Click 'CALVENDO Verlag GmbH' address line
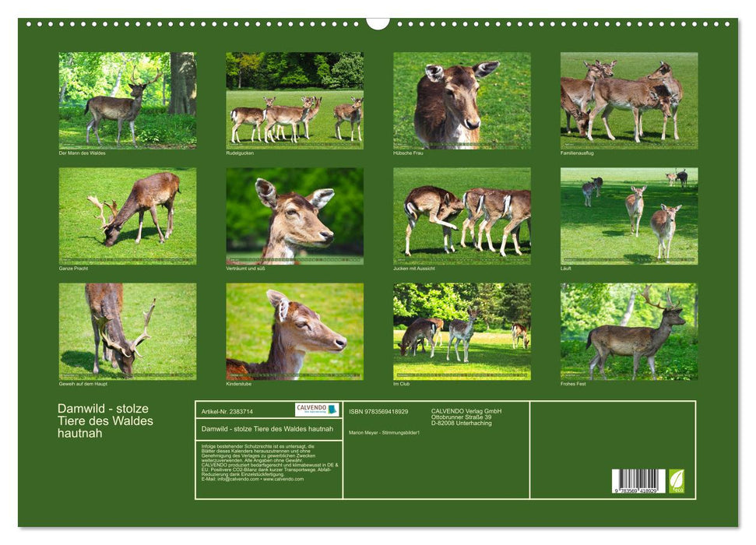Viewport: 756px width, 545px height. 466,411
